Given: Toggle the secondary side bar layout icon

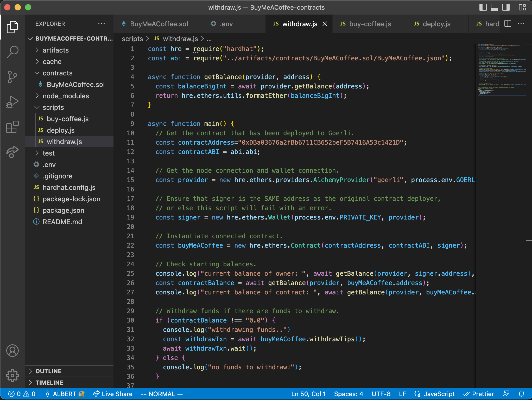Looking at the screenshot, I should 506,7.
